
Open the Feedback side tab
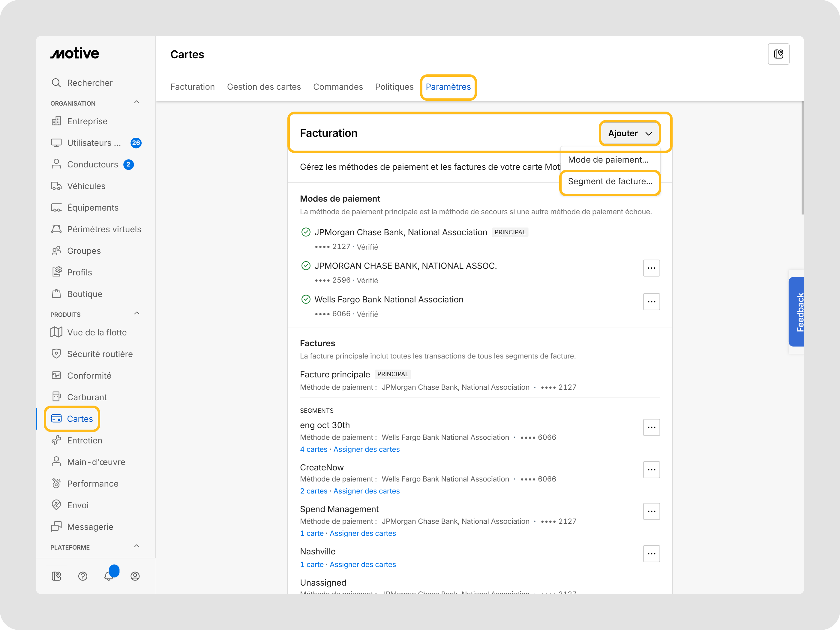796,312
